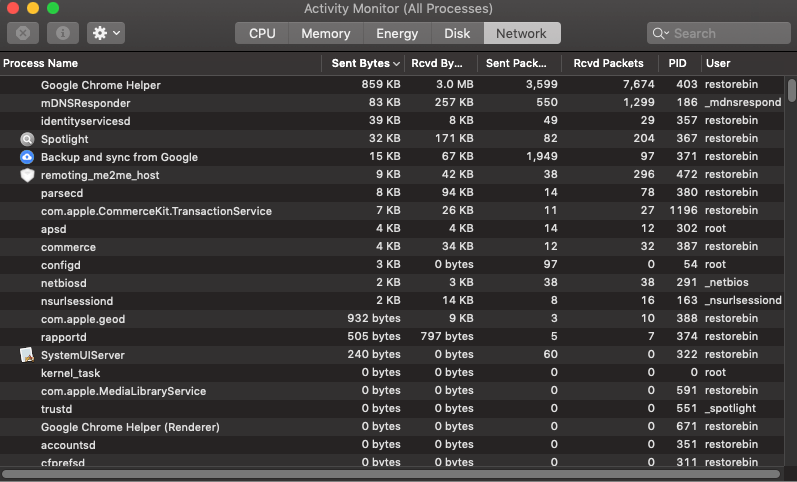
Task: Toggle Sent Bytes sort order arrow
Action: point(396,64)
